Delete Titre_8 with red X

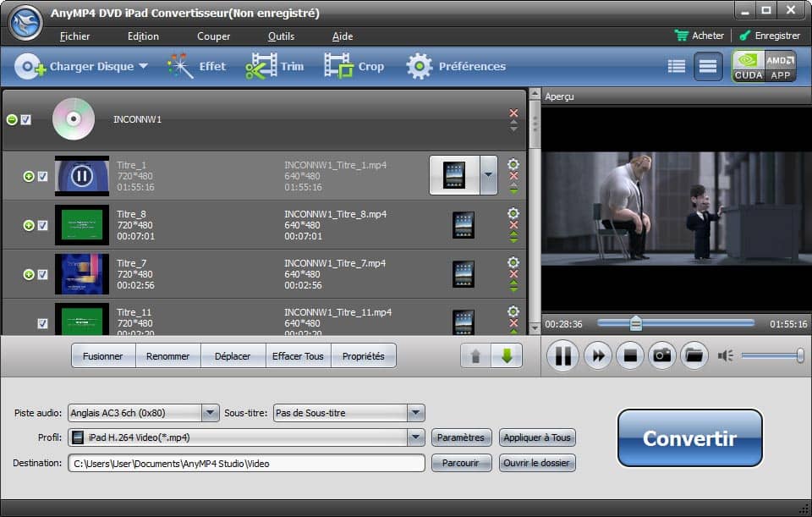(513, 225)
